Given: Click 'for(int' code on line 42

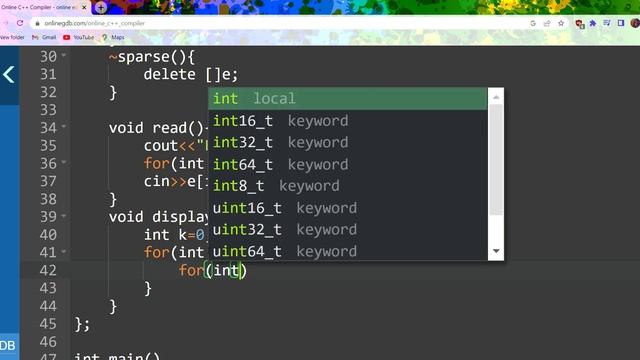Looking at the screenshot, I should 210,270.
